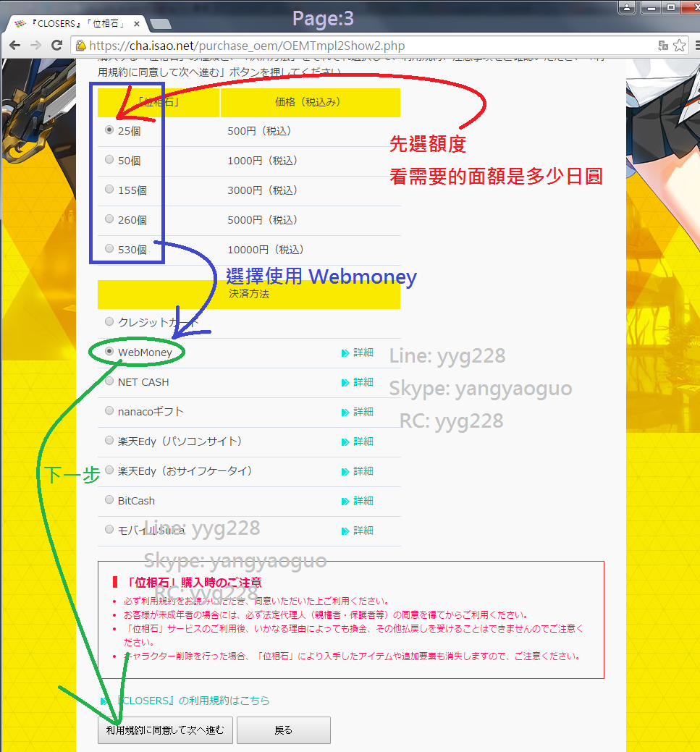Click the 500円（税込）price text
This screenshot has width=700, height=752.
coord(260,131)
